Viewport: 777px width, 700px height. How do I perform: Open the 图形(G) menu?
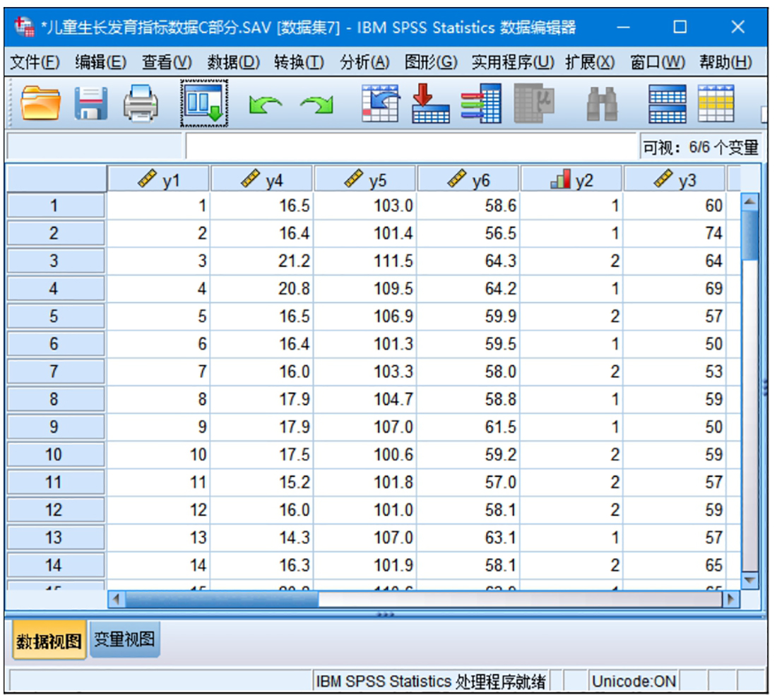click(430, 62)
